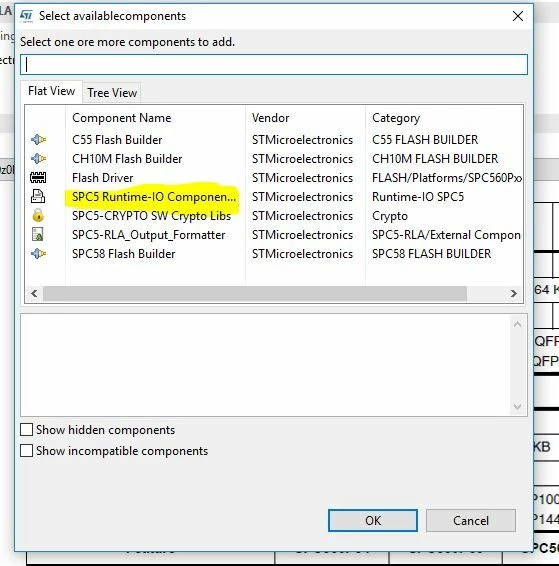
Task: Switch to the Flat View tab
Action: click(52, 91)
